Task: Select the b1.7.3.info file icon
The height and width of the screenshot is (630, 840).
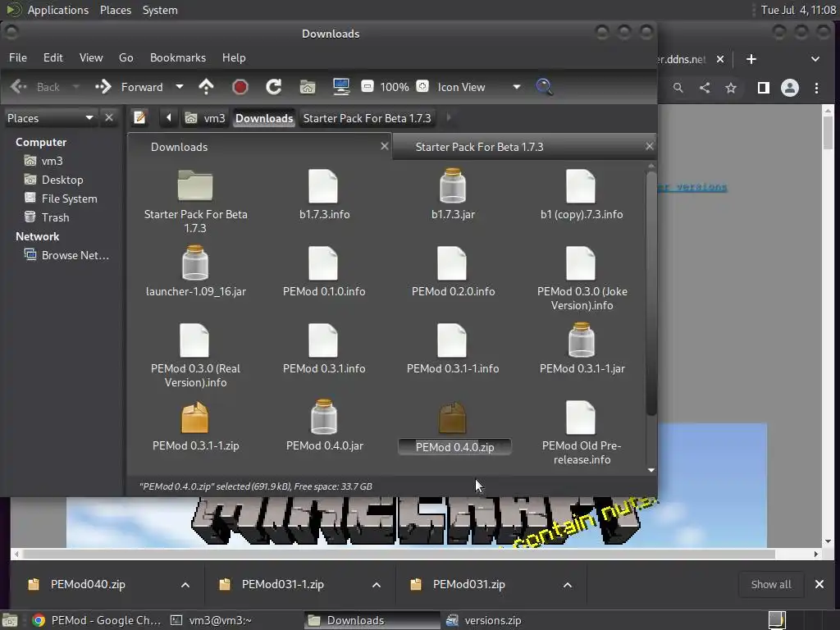Action: click(x=323, y=186)
